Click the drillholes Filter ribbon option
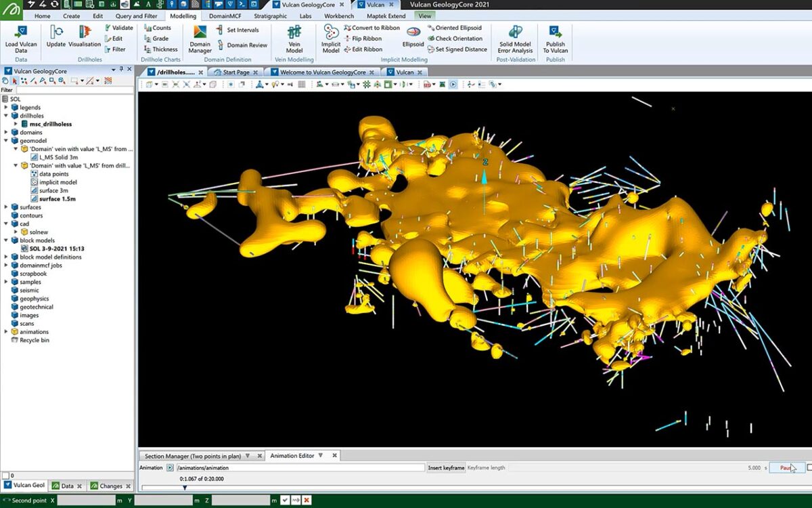The image size is (812, 508). 114,49
